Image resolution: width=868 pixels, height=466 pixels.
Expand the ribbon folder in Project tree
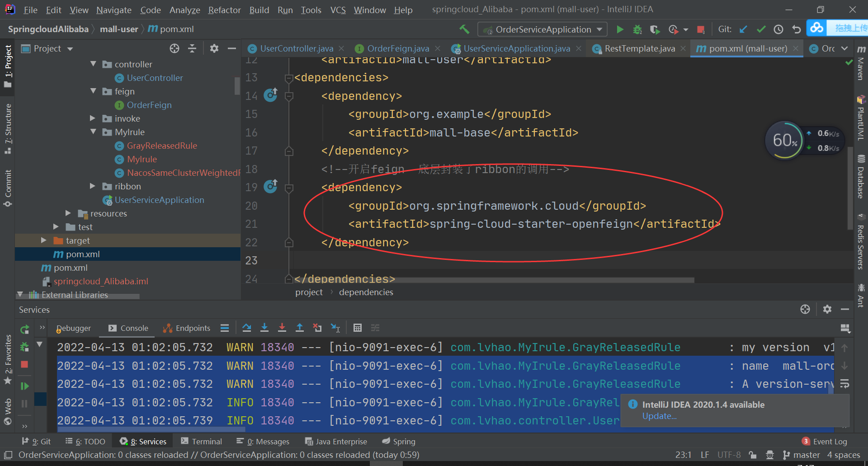point(93,186)
